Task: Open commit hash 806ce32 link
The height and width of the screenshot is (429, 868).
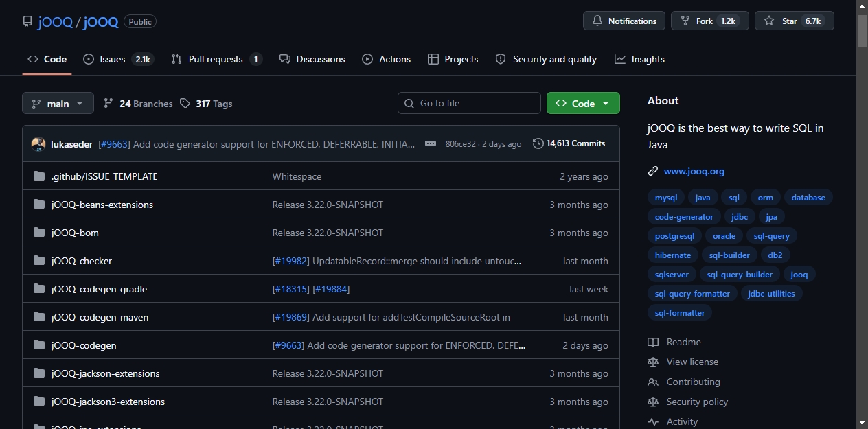Action: point(460,144)
